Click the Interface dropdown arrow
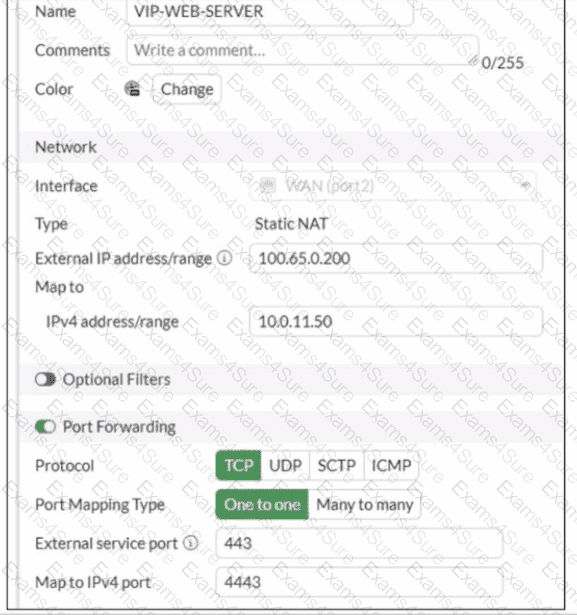This screenshot has width=577, height=615. pos(526,186)
